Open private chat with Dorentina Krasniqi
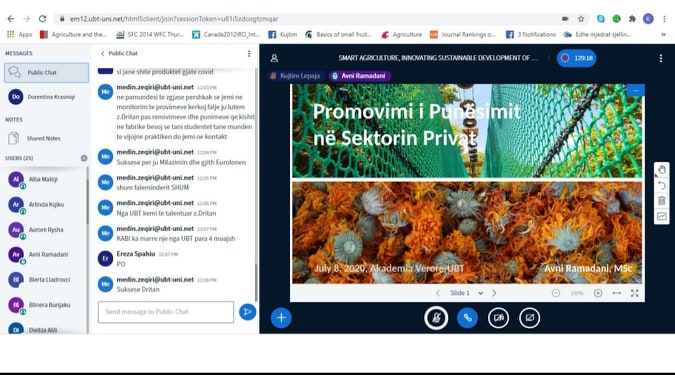Image resolution: width=675 pixels, height=375 pixels. click(45, 97)
